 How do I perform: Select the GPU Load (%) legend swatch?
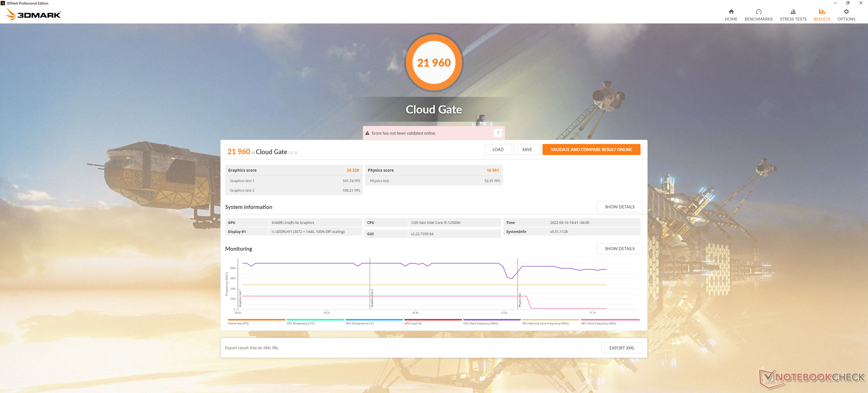click(x=433, y=320)
